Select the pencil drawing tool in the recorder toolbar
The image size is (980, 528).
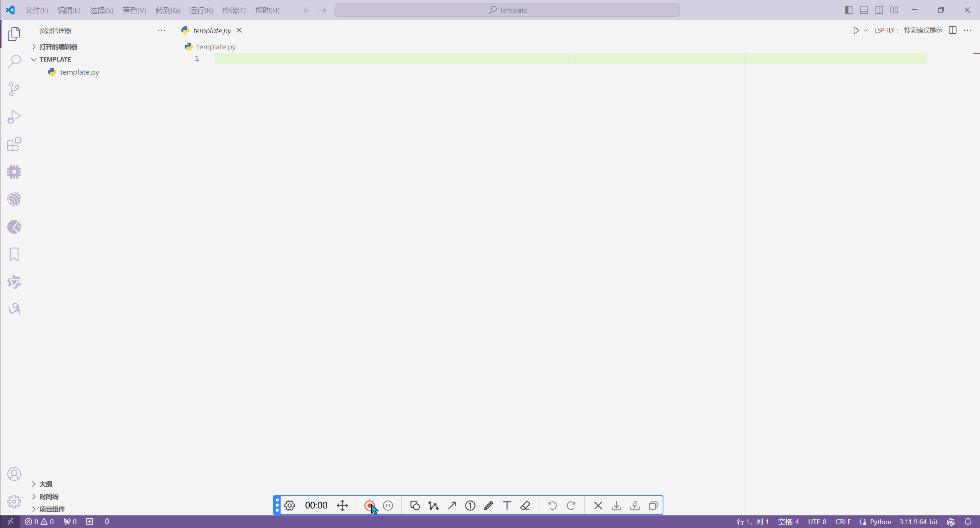pyautogui.click(x=488, y=505)
